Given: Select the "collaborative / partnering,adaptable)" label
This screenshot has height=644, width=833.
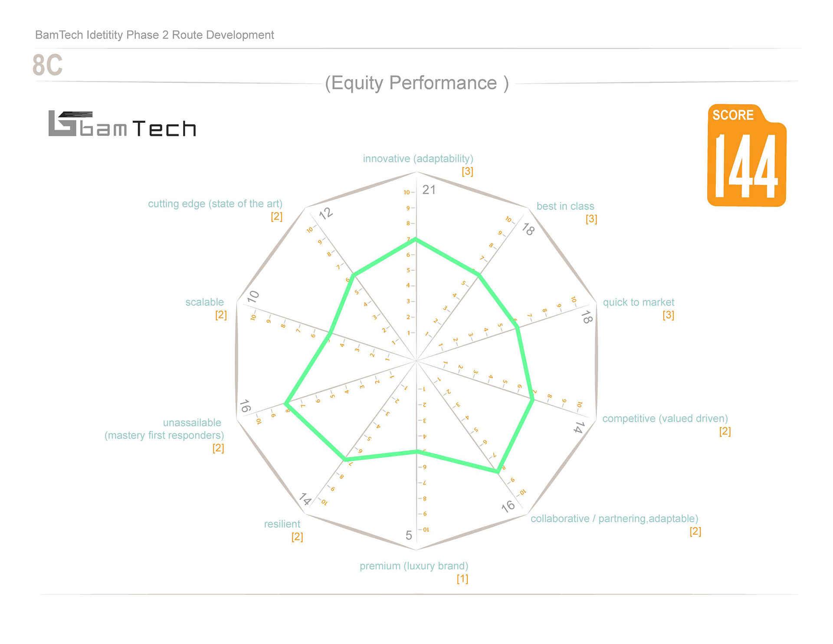Looking at the screenshot, I should click(614, 519).
